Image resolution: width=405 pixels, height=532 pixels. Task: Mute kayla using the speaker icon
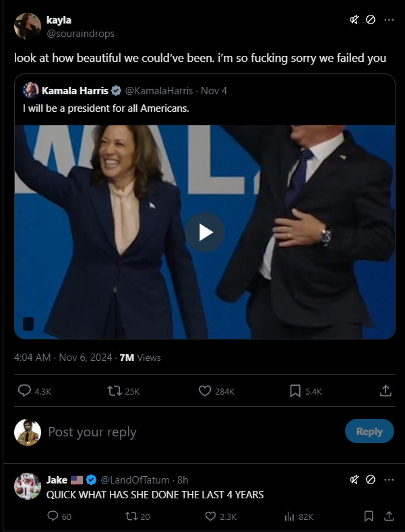354,20
